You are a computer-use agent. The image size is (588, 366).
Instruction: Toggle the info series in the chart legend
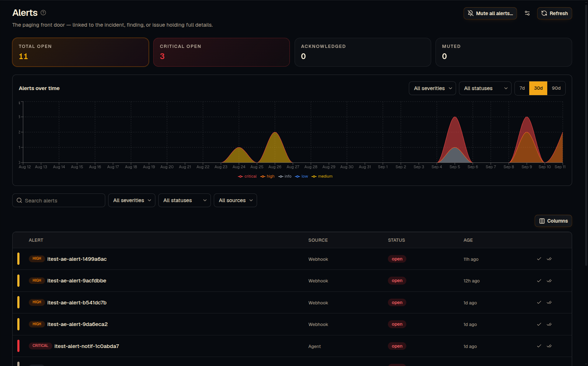click(285, 177)
